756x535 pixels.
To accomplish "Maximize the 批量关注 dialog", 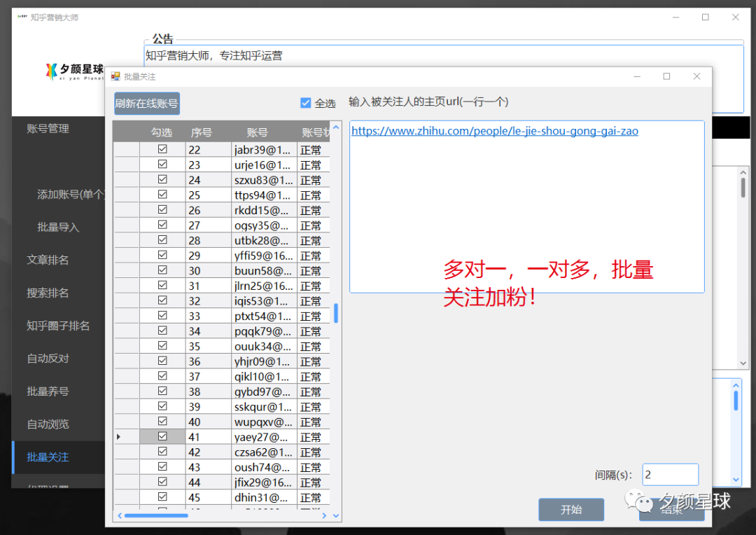I will coord(666,76).
